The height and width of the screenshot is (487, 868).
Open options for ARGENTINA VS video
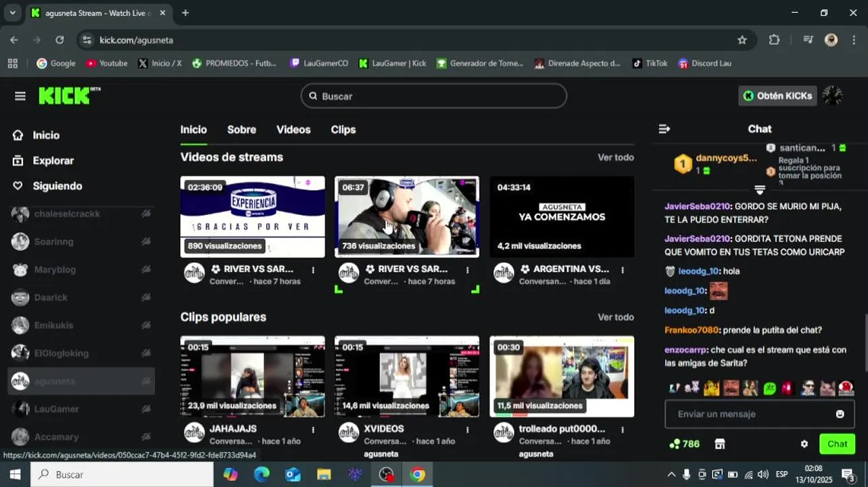[x=623, y=270]
